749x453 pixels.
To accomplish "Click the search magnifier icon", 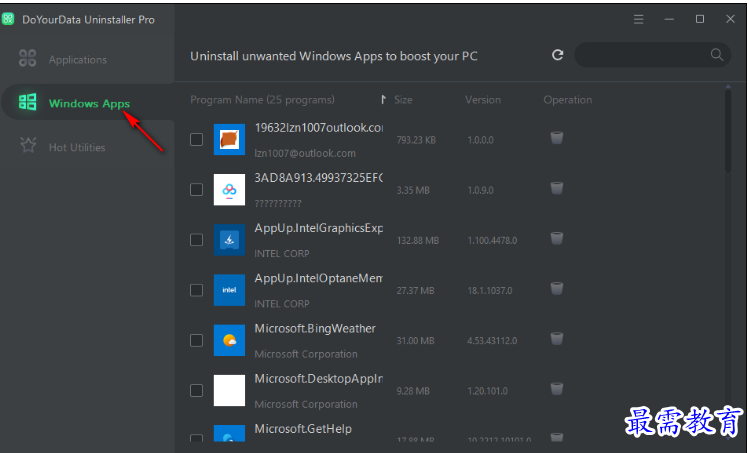I will (x=717, y=54).
